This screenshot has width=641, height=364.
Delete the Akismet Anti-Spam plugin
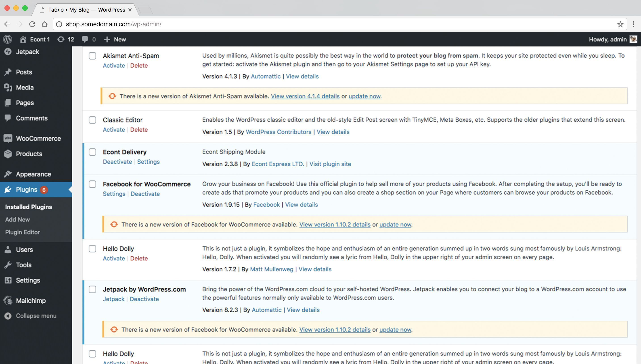point(139,65)
